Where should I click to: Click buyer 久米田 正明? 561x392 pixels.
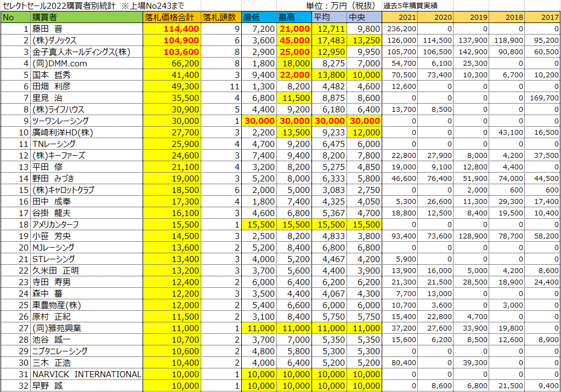click(55, 270)
